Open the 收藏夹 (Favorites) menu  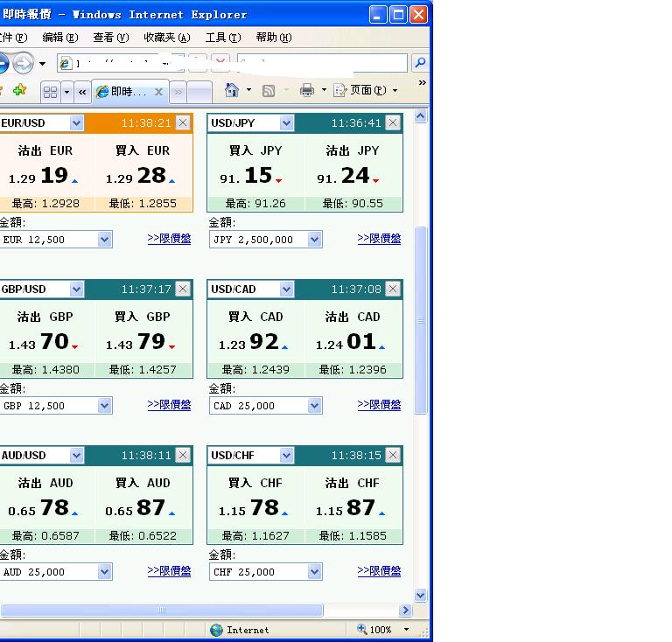(167, 38)
